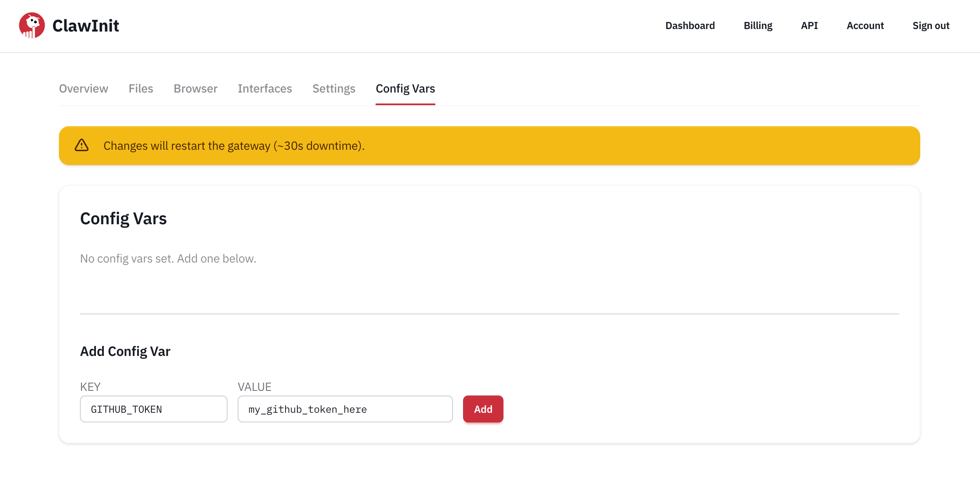The width and height of the screenshot is (980, 483).
Task: Navigate to the API section
Action: 809,25
